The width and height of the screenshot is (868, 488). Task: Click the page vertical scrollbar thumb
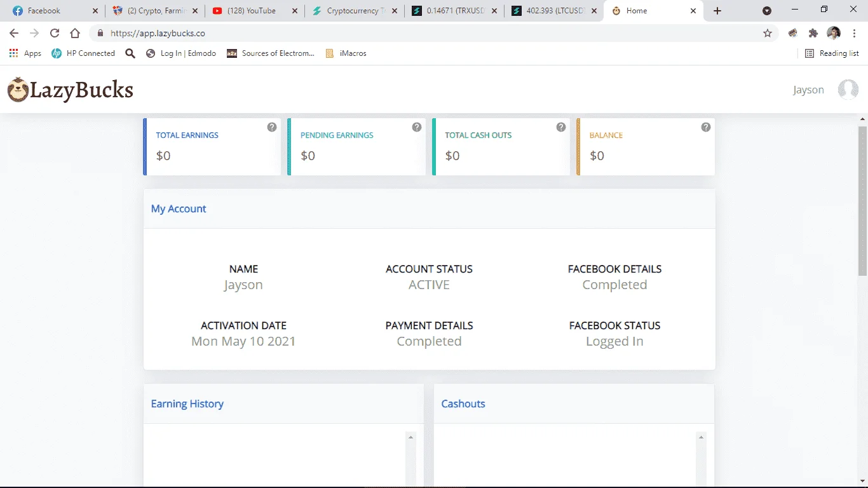pos(862,200)
